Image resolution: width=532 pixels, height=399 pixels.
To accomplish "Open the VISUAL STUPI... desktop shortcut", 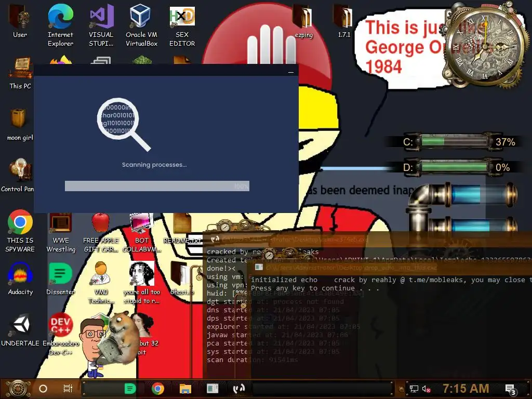I will [101, 24].
